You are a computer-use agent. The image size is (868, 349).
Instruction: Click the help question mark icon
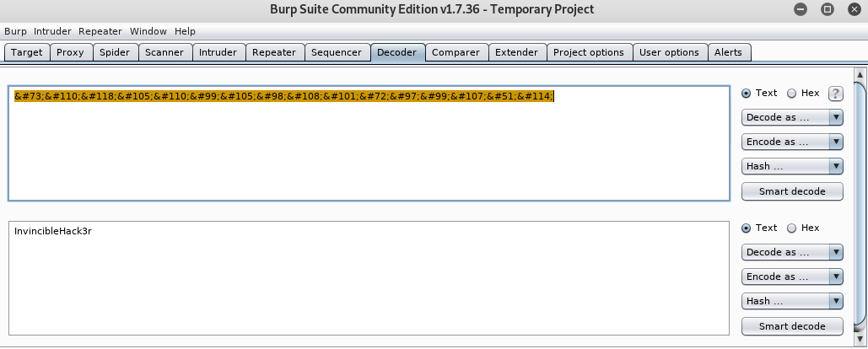tap(835, 94)
